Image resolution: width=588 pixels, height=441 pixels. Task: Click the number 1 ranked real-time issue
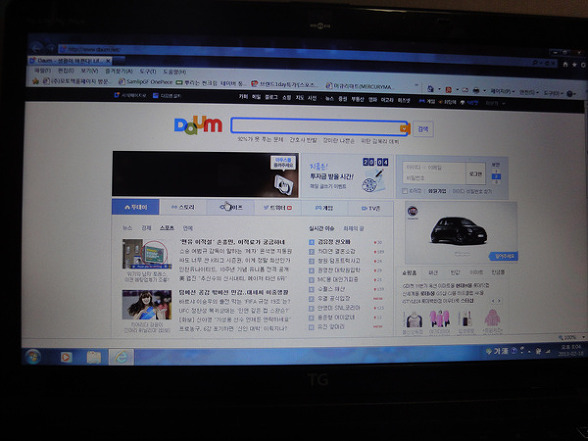334,242
